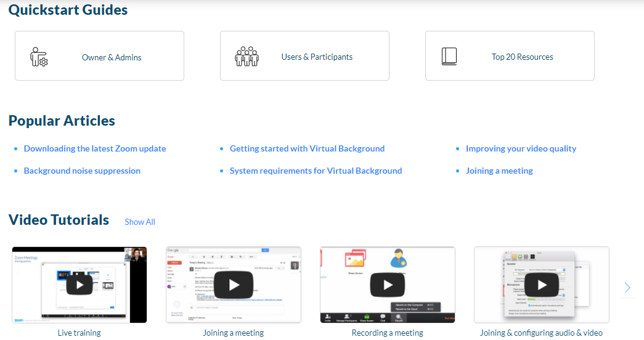Open System requirements for Virtual Background article
The image size is (644, 340).
[316, 171]
